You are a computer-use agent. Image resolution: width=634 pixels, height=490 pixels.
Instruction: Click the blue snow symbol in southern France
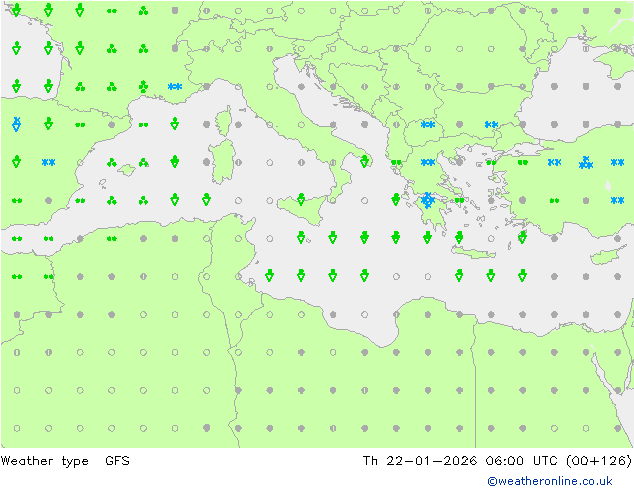175,87
